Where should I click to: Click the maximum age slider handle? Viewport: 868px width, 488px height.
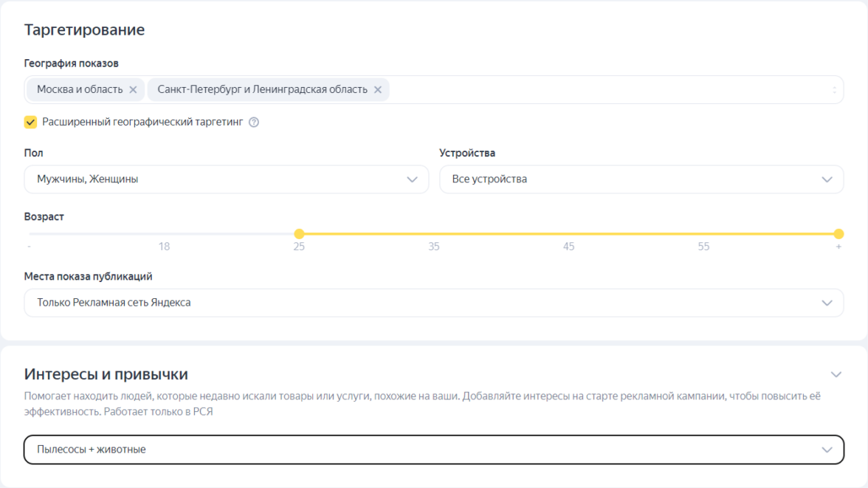click(838, 234)
